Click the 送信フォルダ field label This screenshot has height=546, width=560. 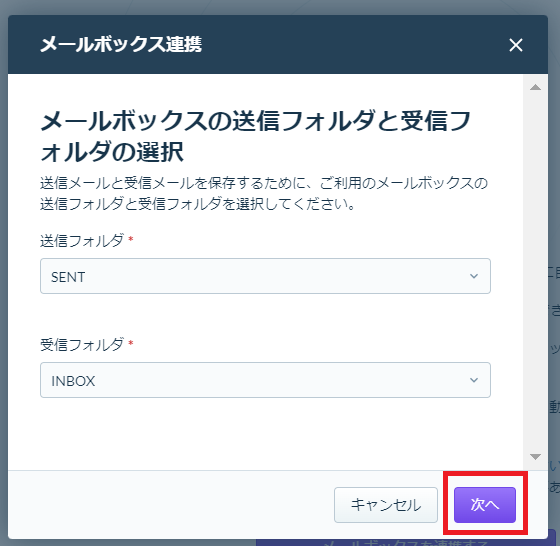coord(82,240)
